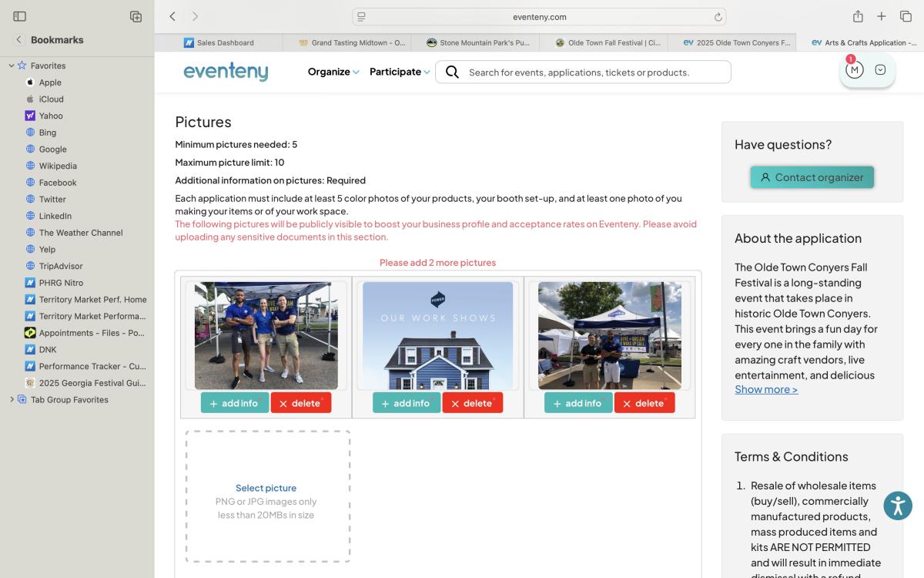Hide the Safari sidebar
The width and height of the screenshot is (924, 578).
click(20, 16)
